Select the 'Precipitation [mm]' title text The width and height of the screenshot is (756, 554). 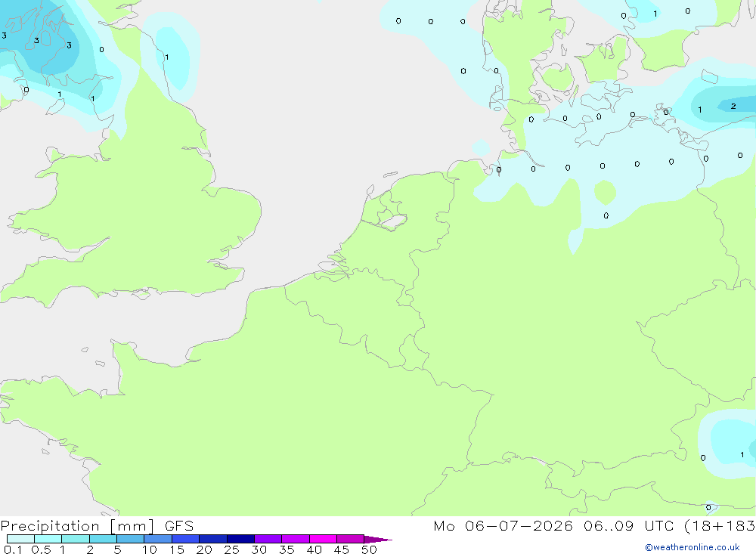[x=77, y=526]
